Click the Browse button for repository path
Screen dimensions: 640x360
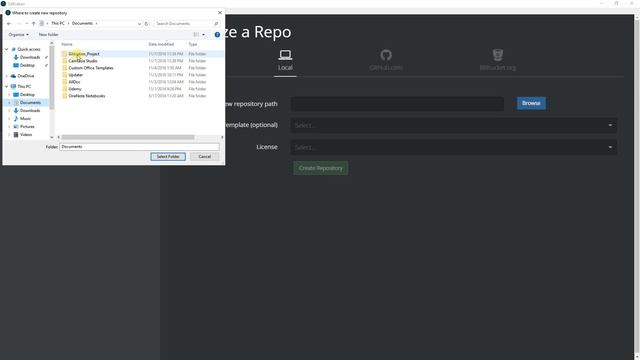coord(531,103)
